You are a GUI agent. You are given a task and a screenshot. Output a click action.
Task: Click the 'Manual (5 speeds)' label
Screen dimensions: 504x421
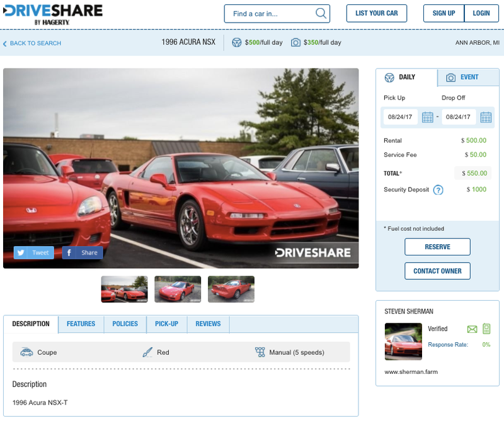297,352
